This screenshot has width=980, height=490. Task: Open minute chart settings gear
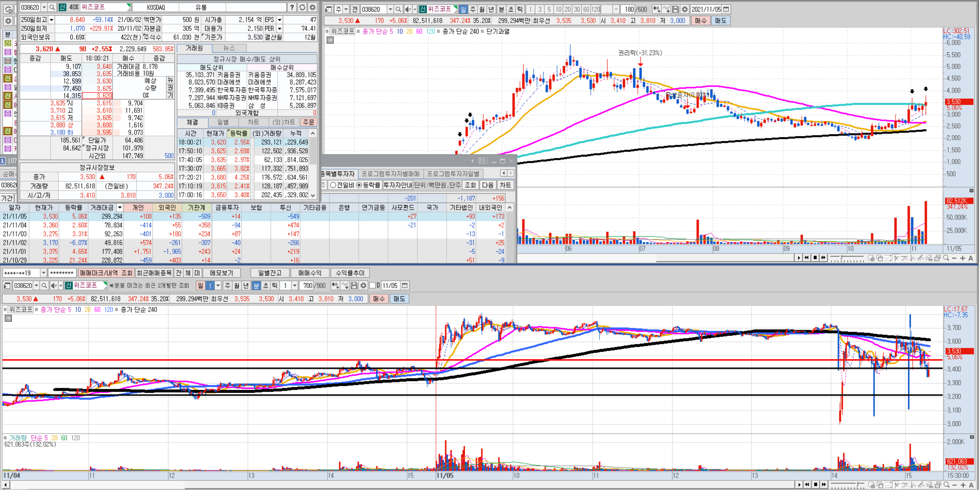coord(363,285)
